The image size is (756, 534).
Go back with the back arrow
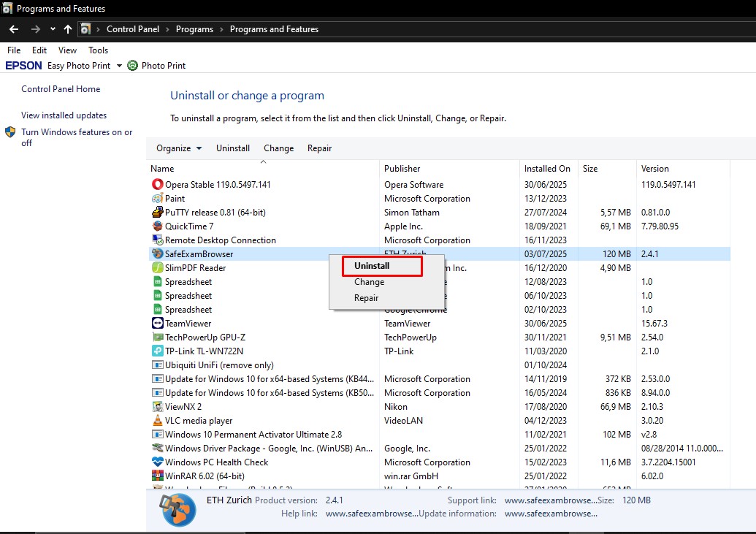click(14, 29)
